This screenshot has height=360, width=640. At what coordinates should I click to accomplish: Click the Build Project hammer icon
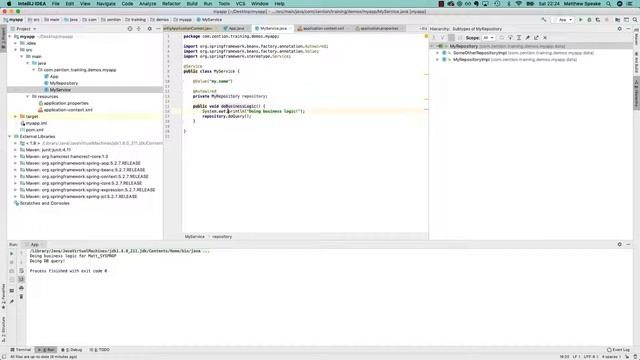(544, 20)
